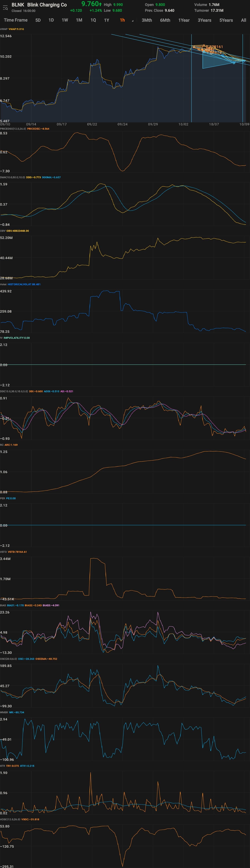Show the 3Years range
The height and width of the screenshot is (868, 250).
204,20
